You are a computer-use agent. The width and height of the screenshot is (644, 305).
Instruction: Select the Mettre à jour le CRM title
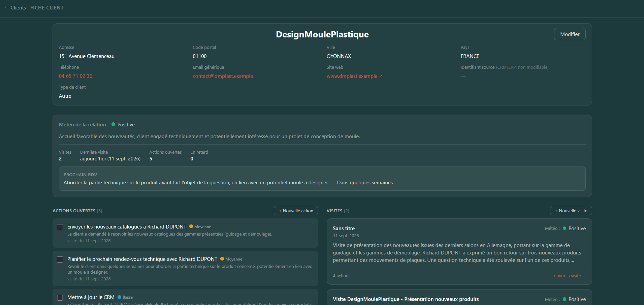[x=91, y=297]
